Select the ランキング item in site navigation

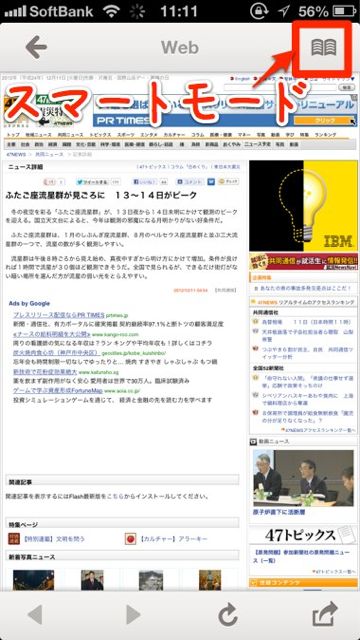[x=325, y=135]
